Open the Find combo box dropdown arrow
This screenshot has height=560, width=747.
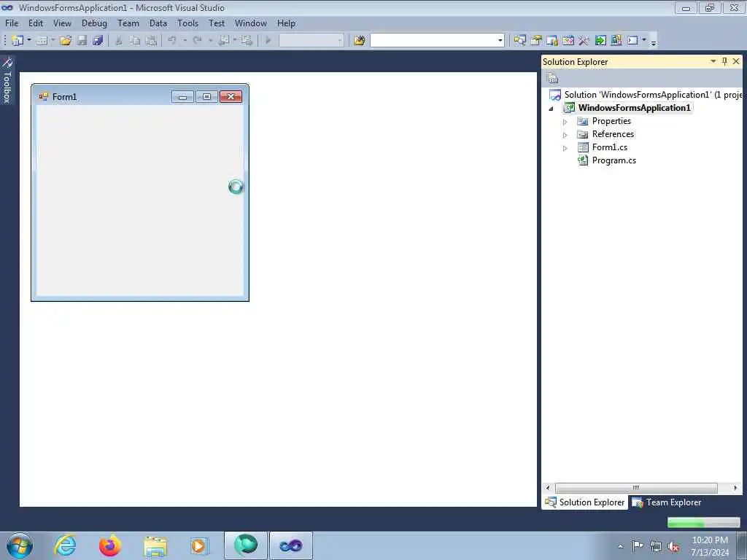tap(500, 41)
